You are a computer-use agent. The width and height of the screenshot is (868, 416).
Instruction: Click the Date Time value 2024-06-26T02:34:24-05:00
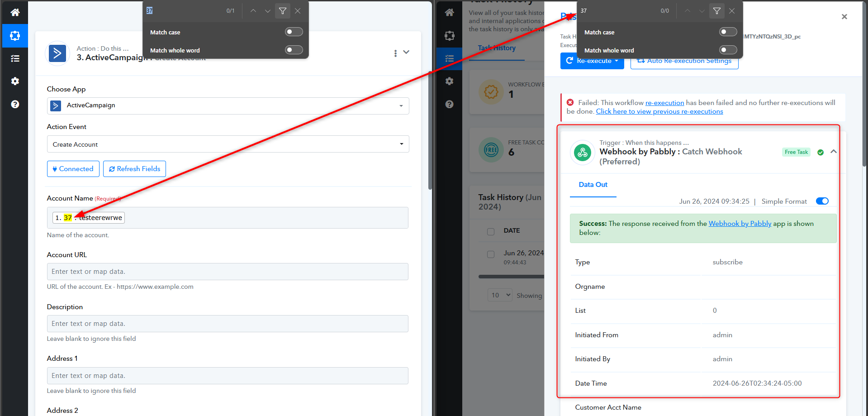tap(757, 383)
